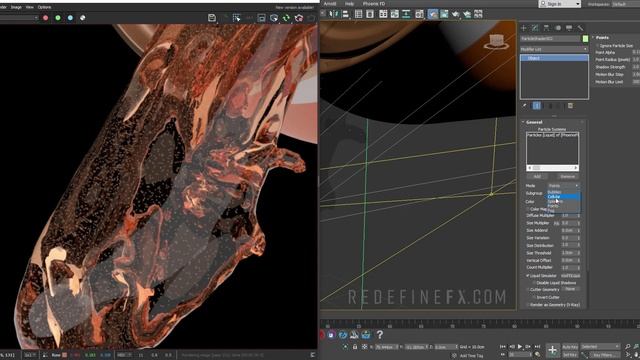Enable the Invert Cutter checkbox
This screenshot has height=360, width=640.
tap(534, 298)
